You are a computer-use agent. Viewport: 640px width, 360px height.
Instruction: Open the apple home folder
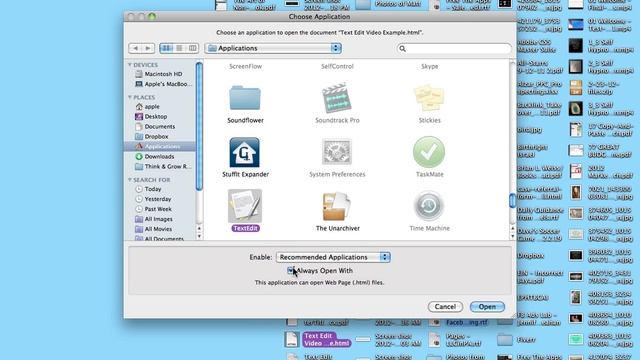148,106
